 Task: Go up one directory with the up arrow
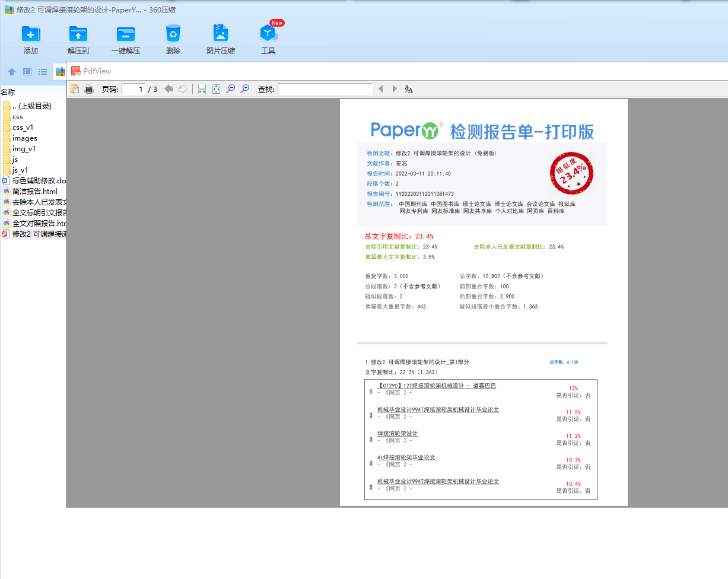coord(12,72)
